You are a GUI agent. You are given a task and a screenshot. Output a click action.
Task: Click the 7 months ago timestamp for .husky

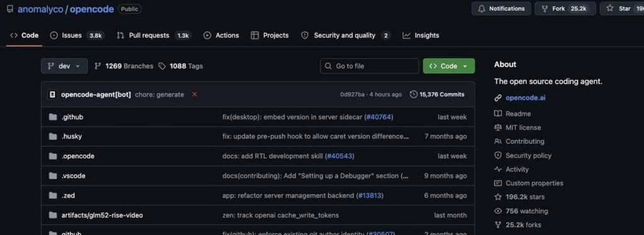click(446, 136)
